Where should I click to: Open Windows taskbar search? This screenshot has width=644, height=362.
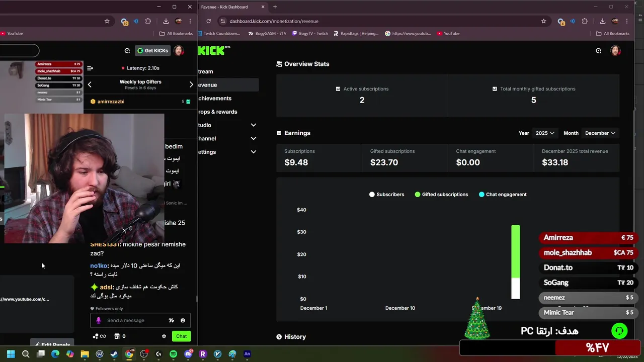pyautogui.click(x=26, y=354)
